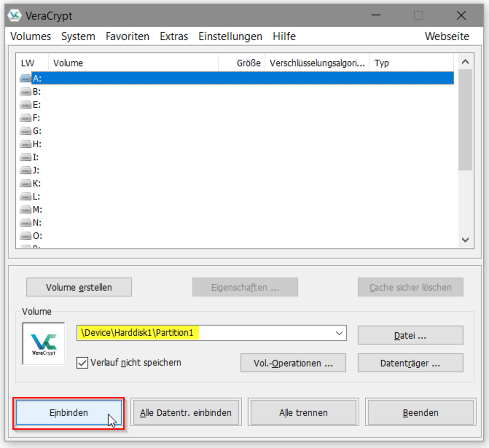Screen dimensions: 489x448
Task: Click the 'Datei ...' button
Action: click(x=410, y=336)
